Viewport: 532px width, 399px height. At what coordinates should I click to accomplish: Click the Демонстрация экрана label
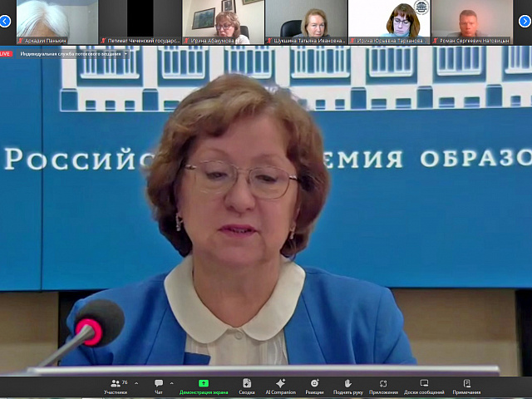tap(204, 392)
